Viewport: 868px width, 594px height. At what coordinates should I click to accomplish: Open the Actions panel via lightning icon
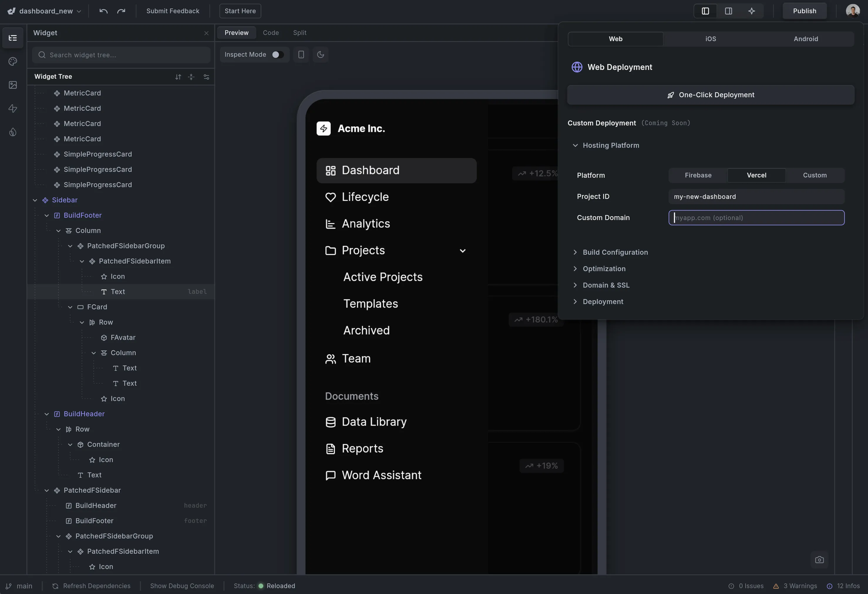(12, 109)
